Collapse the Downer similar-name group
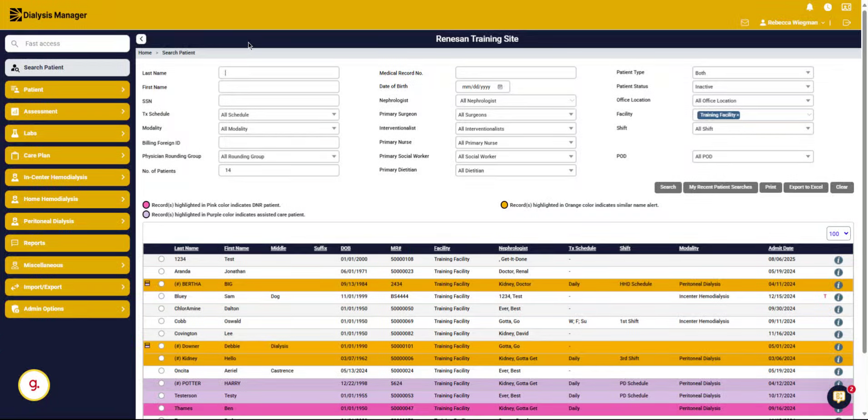This screenshot has width=868, height=420. pos(147,345)
